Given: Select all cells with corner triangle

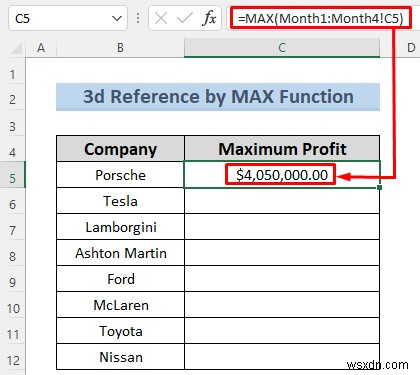Looking at the screenshot, I should pyautogui.click(x=16, y=49).
